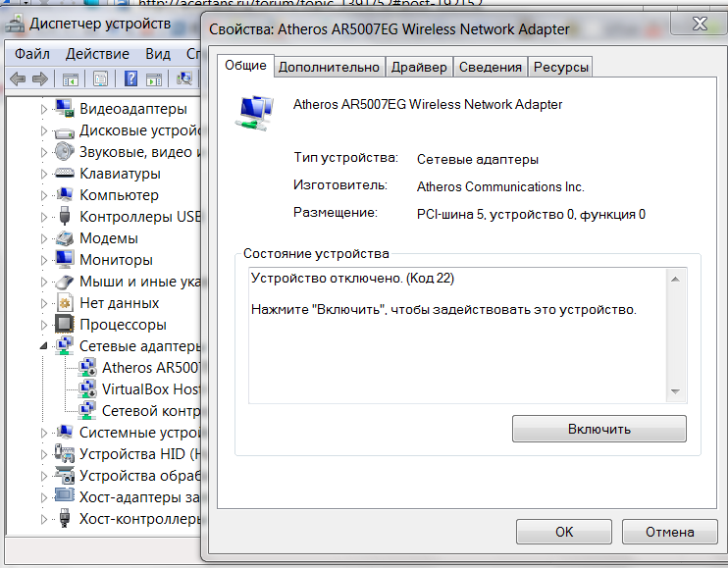Click the Back arrow in Device Manager toolbar
728x568 pixels.
pyautogui.click(x=18, y=78)
